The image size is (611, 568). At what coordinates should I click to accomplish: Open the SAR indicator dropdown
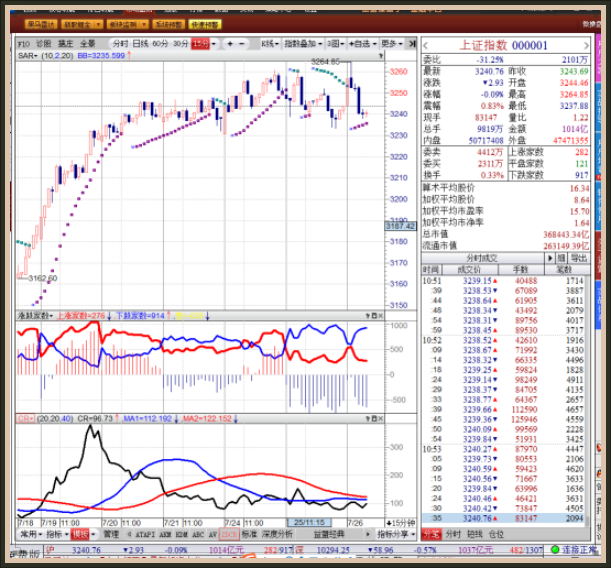(28, 56)
